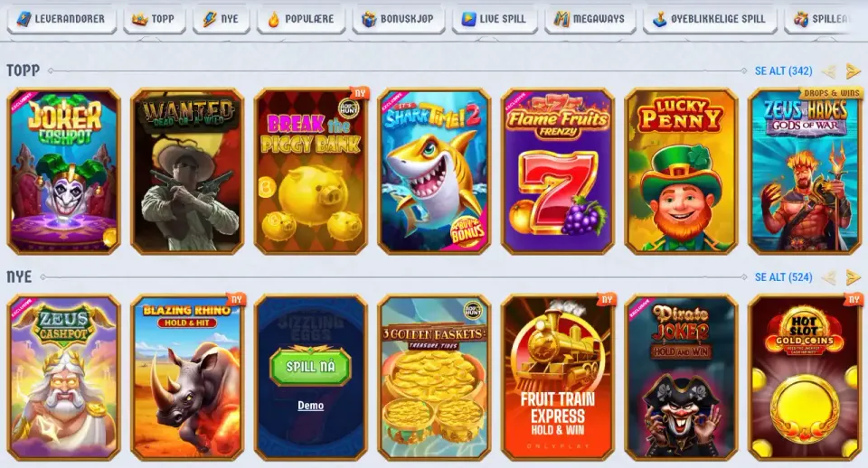Open the Demo link for Sizzling Eggs
The image size is (868, 468).
tap(310, 406)
